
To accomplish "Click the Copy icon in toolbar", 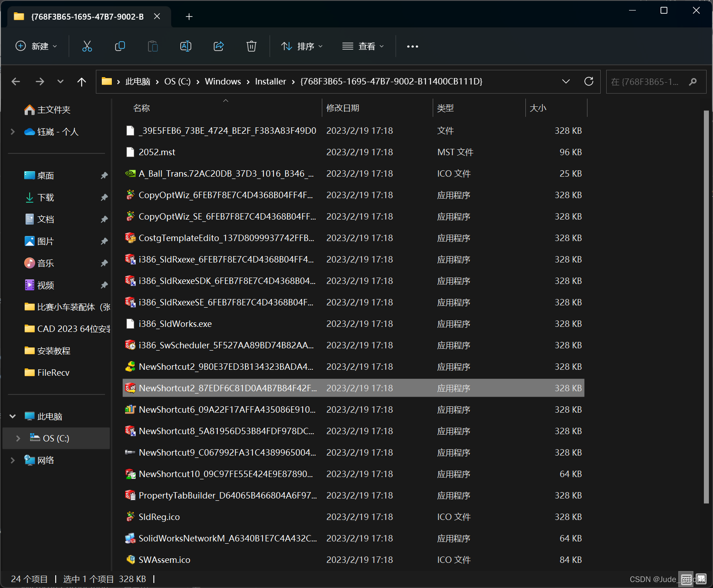I will coord(120,46).
